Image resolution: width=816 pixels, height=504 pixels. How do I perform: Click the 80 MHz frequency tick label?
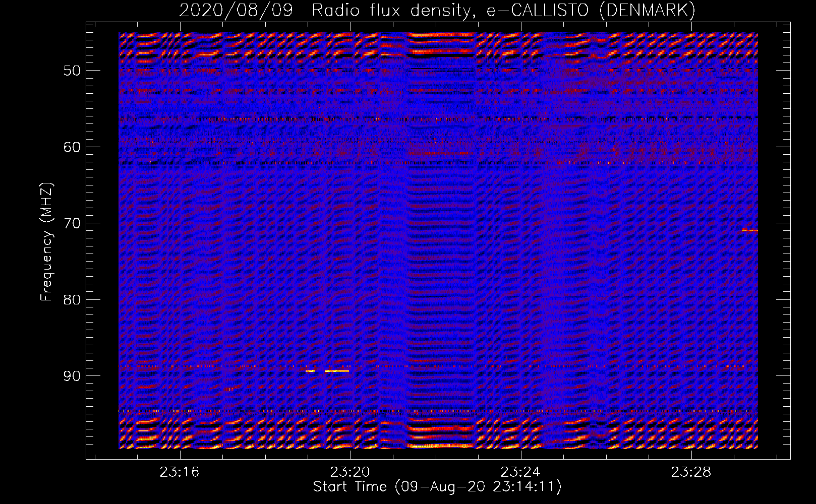(72, 300)
